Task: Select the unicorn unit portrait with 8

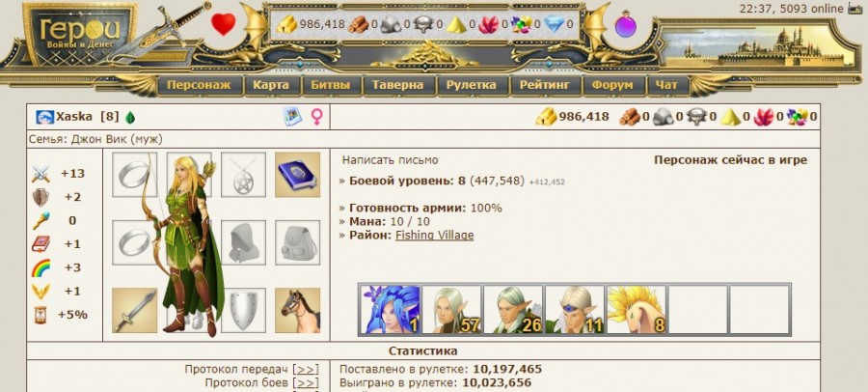Action: pyautogui.click(x=637, y=309)
